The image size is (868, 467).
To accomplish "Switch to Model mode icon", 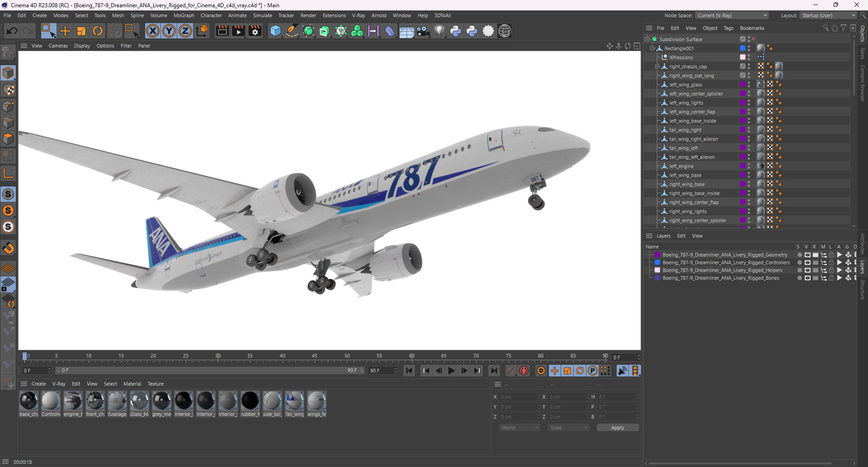I will pos(8,73).
